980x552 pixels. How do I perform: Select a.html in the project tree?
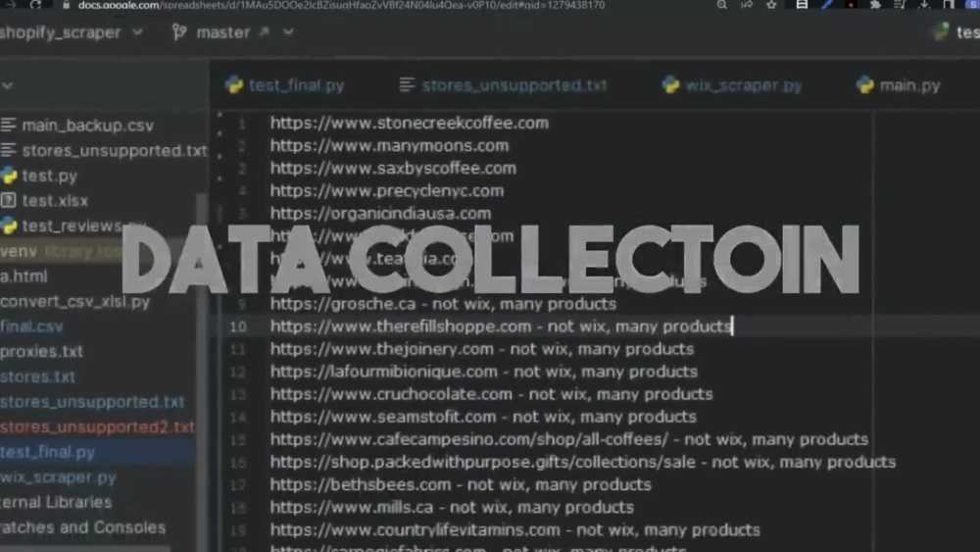[24, 276]
